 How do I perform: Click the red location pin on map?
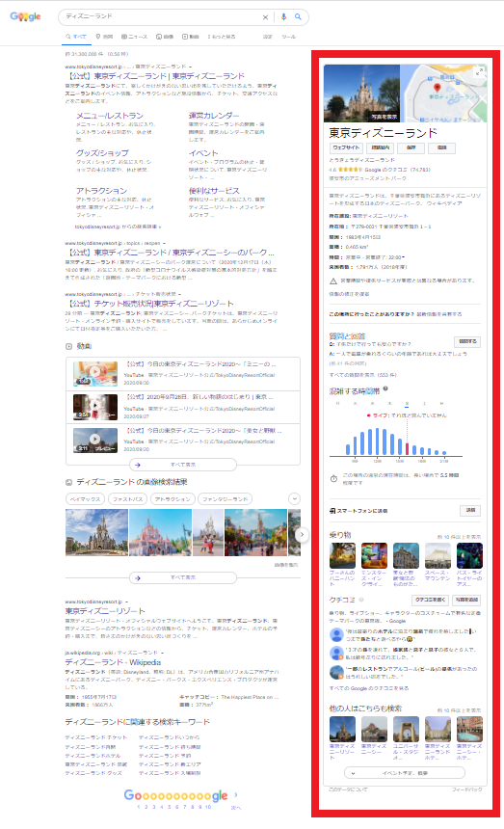click(437, 88)
